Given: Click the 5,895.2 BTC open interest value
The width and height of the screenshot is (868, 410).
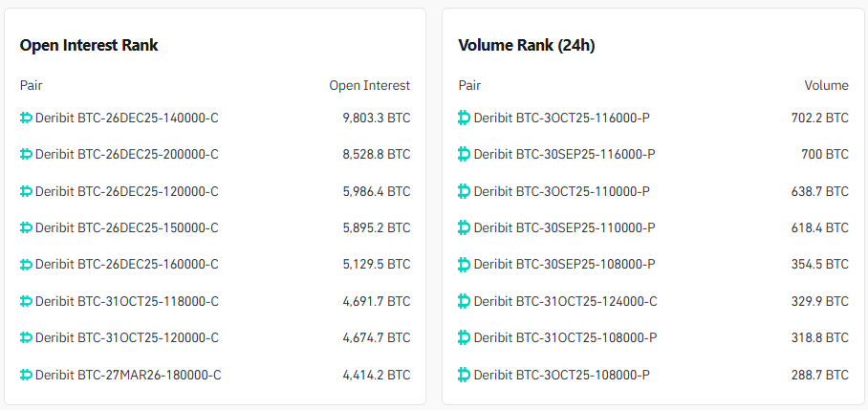Looking at the screenshot, I should [377, 228].
